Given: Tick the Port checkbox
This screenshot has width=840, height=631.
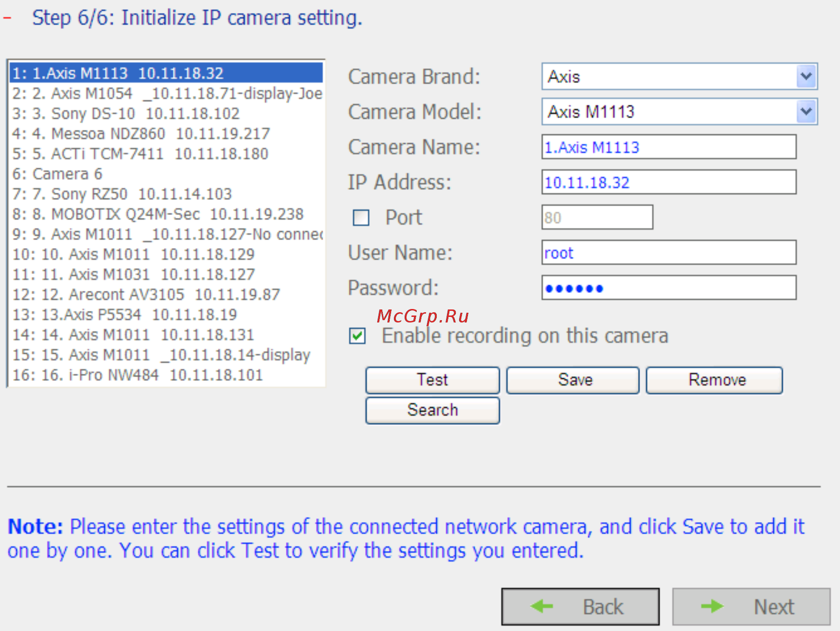Looking at the screenshot, I should [x=361, y=217].
